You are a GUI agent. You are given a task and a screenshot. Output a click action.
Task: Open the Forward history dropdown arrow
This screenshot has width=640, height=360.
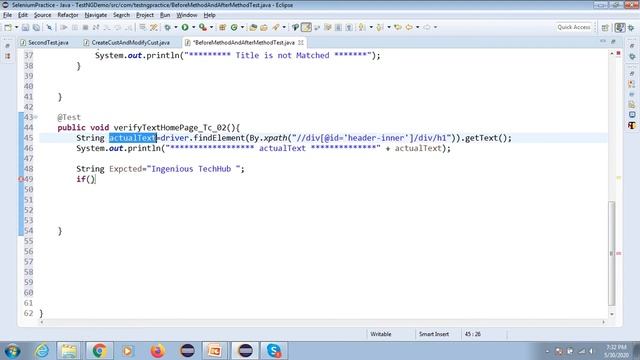tap(436, 27)
